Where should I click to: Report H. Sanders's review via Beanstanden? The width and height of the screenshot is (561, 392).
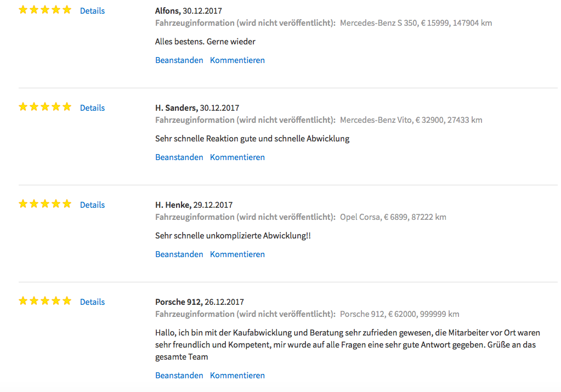click(x=179, y=157)
